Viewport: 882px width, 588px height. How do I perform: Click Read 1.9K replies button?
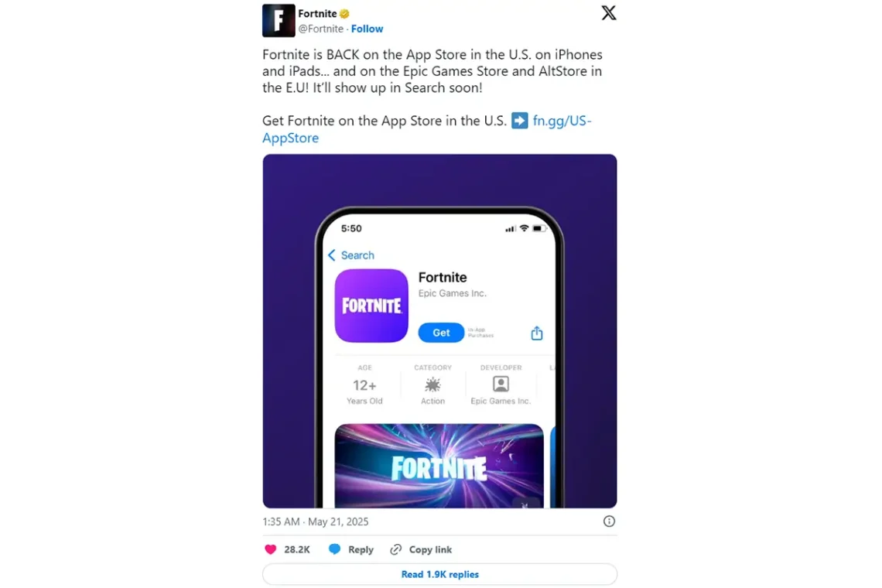click(x=440, y=574)
